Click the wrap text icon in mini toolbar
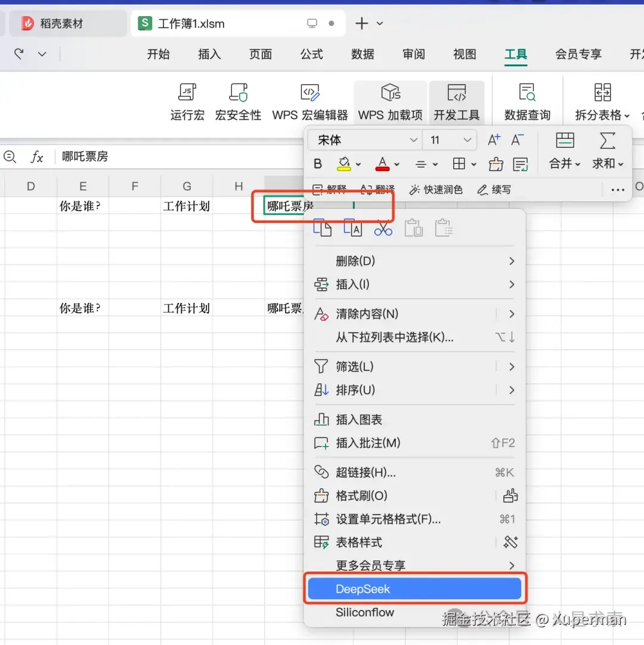644x645 pixels. pyautogui.click(x=520, y=164)
